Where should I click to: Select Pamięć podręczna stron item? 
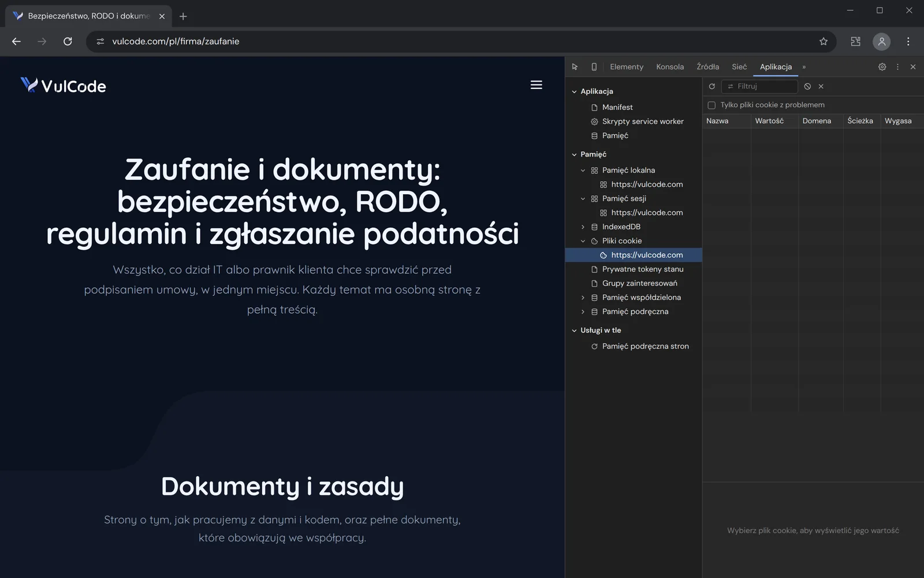645,346
